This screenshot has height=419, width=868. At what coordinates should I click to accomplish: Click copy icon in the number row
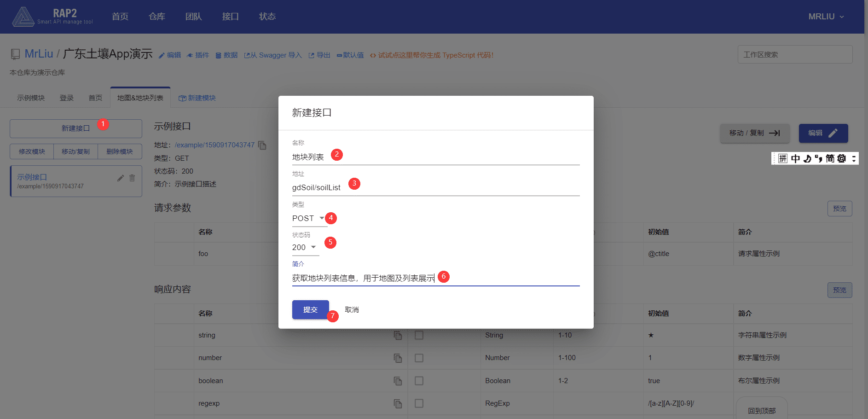(x=398, y=358)
